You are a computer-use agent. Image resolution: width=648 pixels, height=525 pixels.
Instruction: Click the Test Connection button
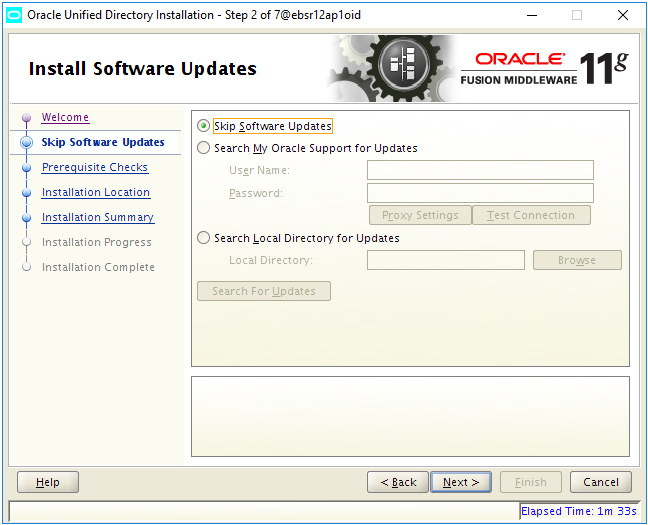(x=531, y=215)
